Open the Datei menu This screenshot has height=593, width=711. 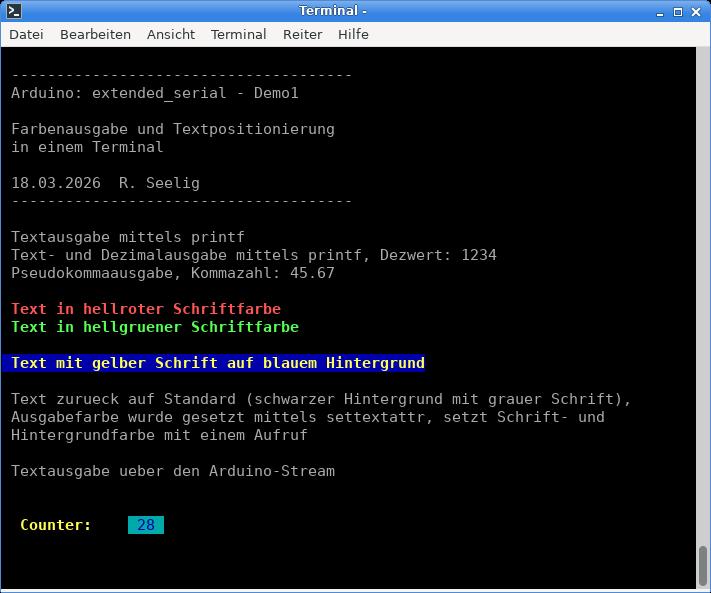click(x=26, y=34)
